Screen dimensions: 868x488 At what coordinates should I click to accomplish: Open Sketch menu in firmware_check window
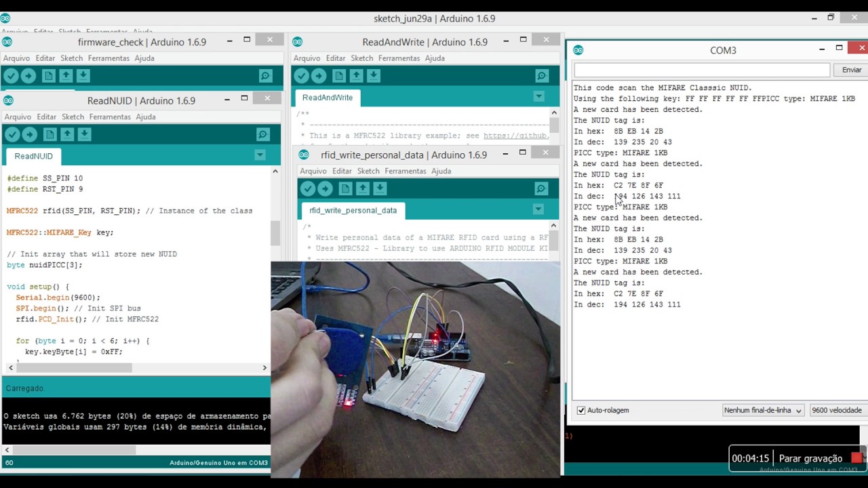click(x=71, y=58)
